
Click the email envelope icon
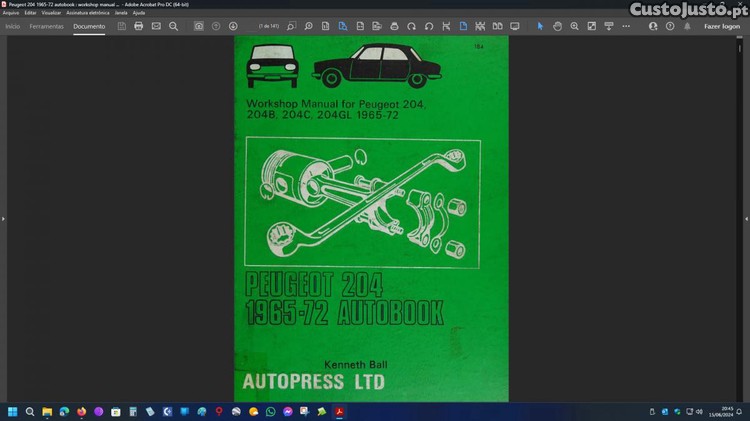pos(156,26)
